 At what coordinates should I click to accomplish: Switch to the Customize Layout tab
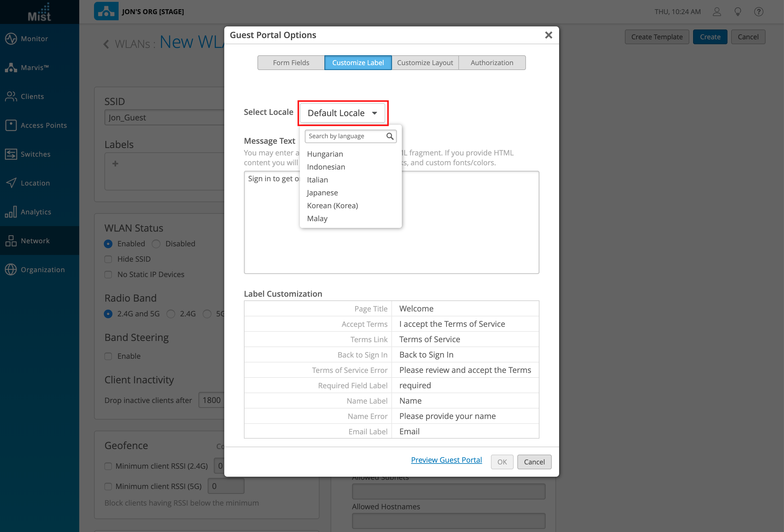[425, 63]
